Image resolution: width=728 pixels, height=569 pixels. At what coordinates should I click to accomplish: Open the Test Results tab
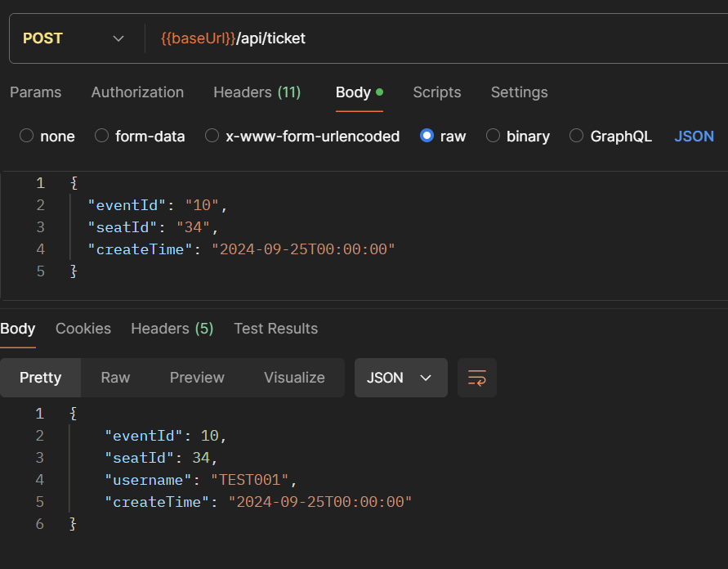(275, 329)
